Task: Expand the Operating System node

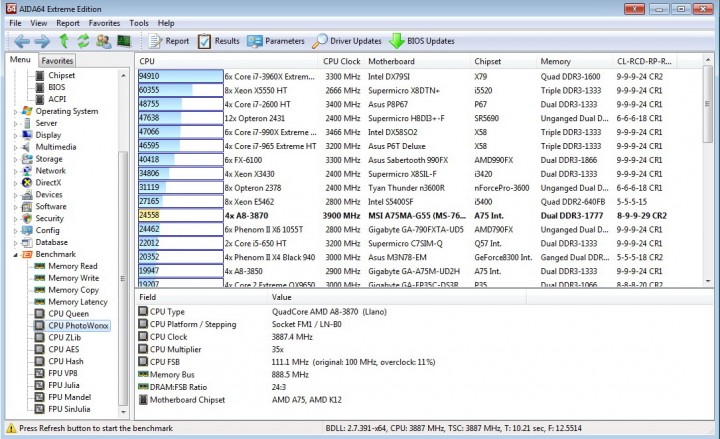Action: 16,112
